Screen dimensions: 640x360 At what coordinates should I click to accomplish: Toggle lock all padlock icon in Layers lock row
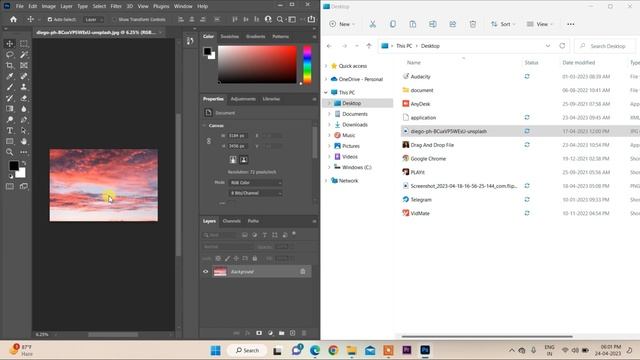point(255,258)
